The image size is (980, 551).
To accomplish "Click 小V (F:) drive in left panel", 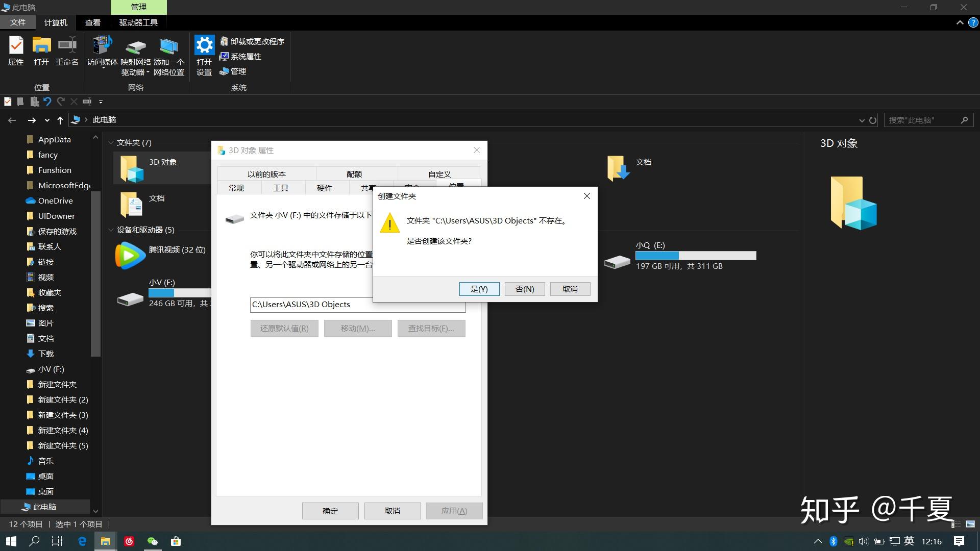I will point(51,369).
